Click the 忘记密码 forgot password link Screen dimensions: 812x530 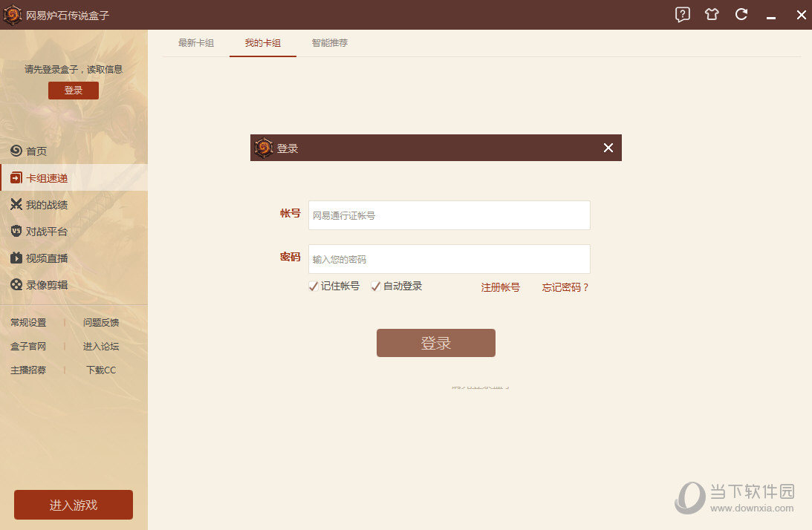point(565,287)
